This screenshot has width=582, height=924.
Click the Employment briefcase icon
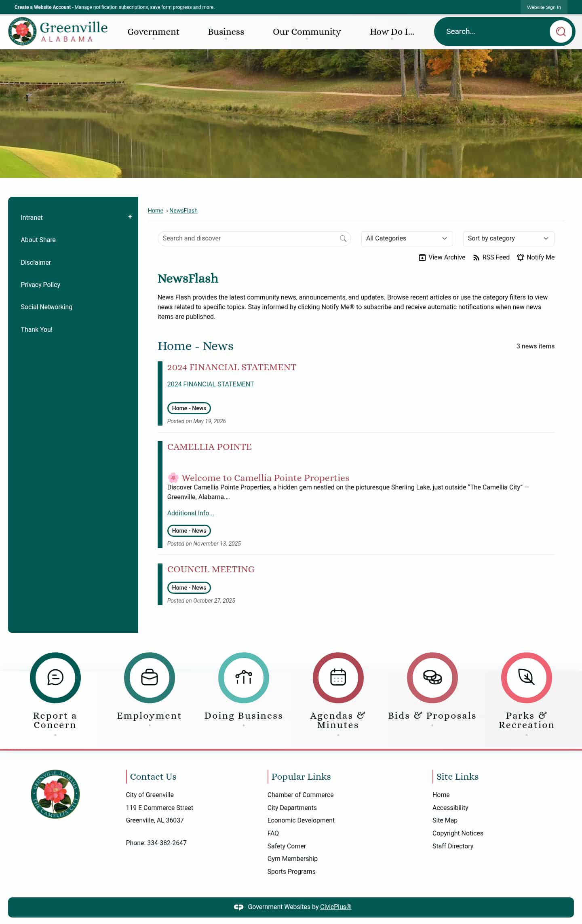pyautogui.click(x=150, y=677)
